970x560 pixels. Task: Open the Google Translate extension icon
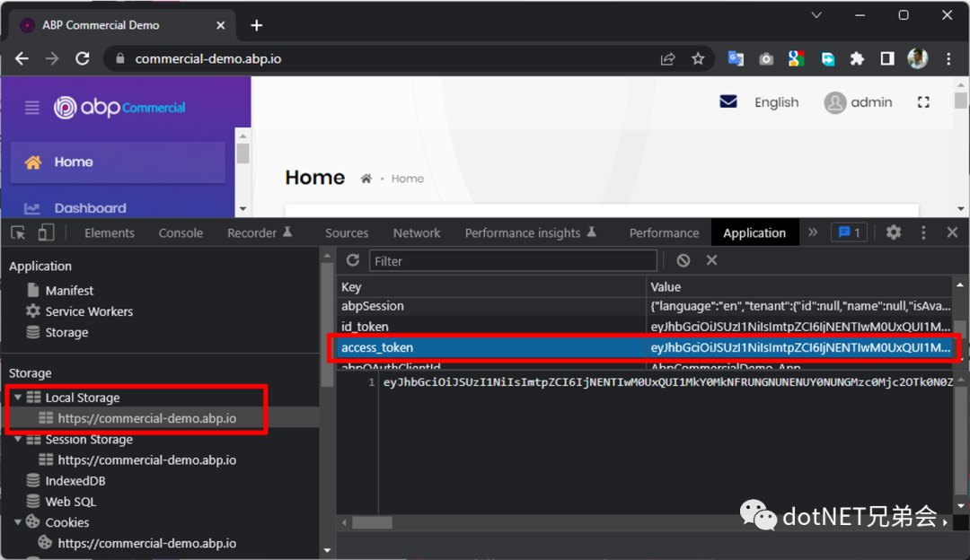736,58
